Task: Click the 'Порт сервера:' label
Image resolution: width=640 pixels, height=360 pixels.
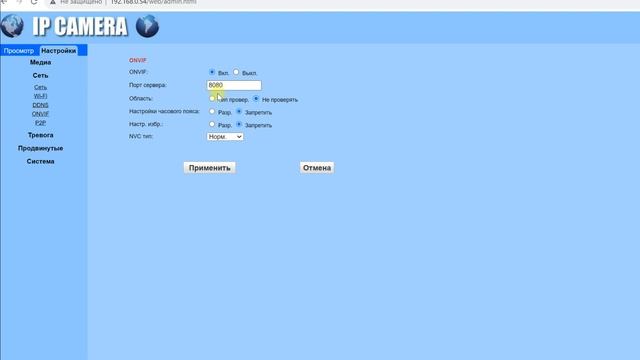Action: (148, 85)
